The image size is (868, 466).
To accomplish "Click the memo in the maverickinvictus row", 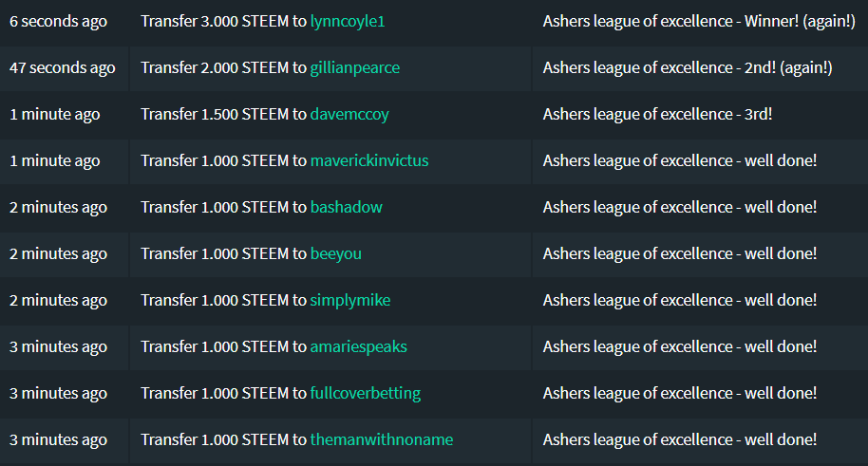I will coord(680,161).
